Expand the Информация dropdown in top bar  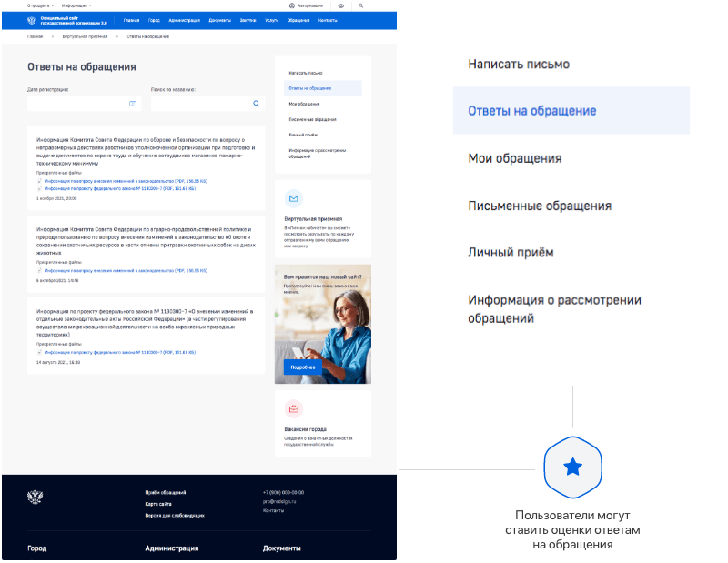coord(76,5)
